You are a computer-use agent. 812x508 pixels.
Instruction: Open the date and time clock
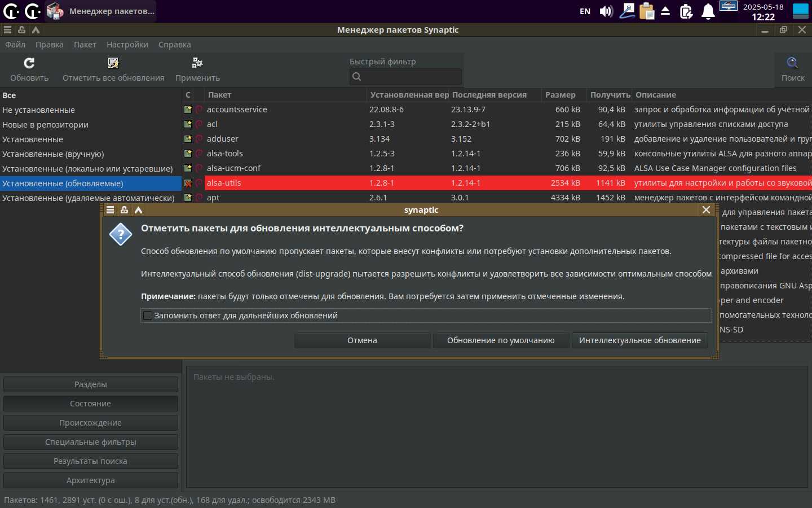(763, 11)
